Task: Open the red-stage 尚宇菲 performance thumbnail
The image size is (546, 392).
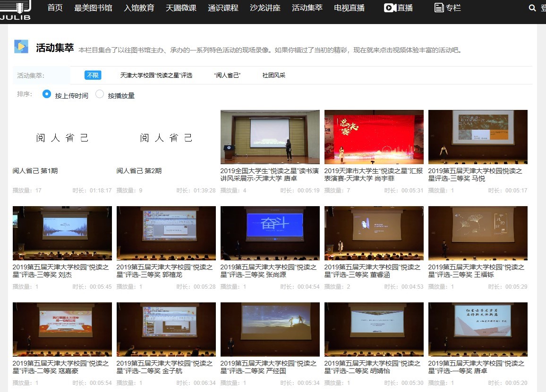Action: coord(374,137)
